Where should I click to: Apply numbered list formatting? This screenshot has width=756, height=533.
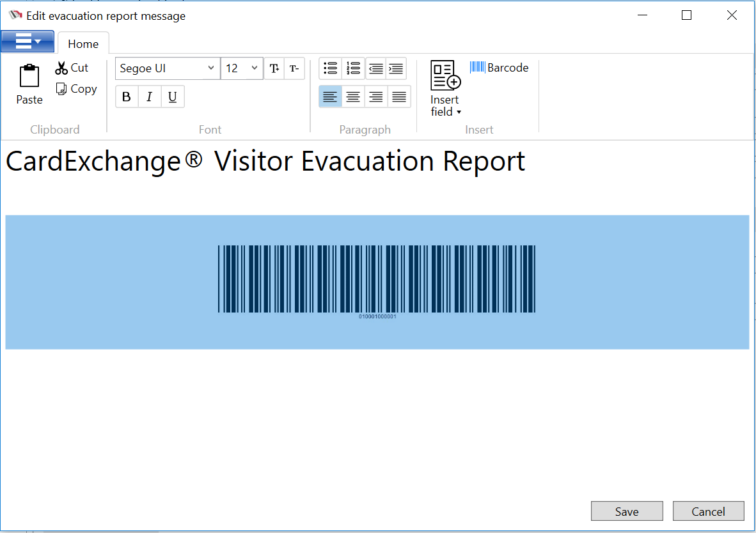(x=353, y=68)
